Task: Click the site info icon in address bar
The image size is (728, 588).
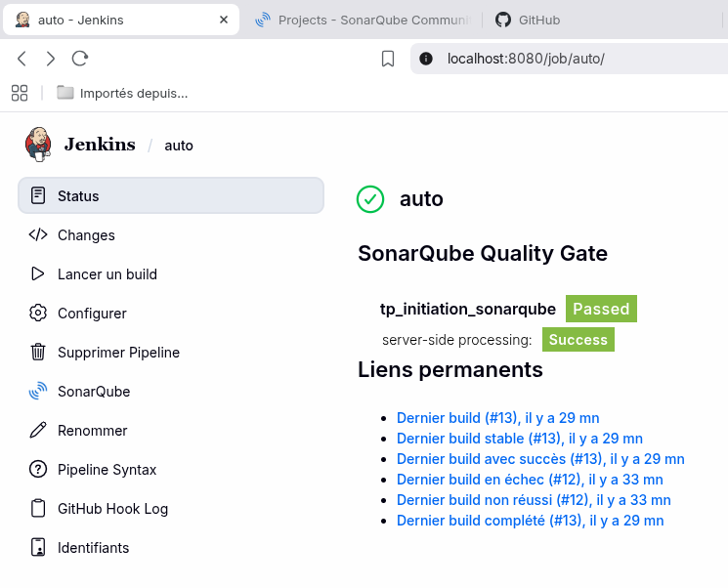Action: pyautogui.click(x=426, y=59)
